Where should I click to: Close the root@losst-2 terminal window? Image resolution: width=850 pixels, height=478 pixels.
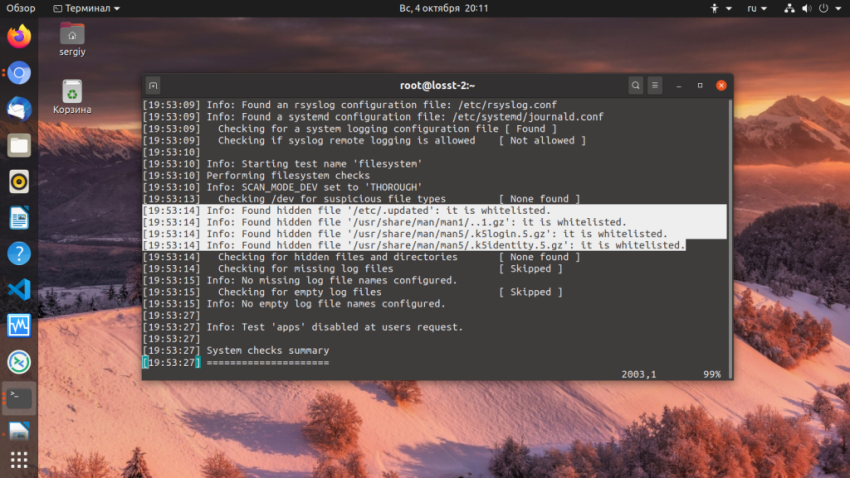721,86
